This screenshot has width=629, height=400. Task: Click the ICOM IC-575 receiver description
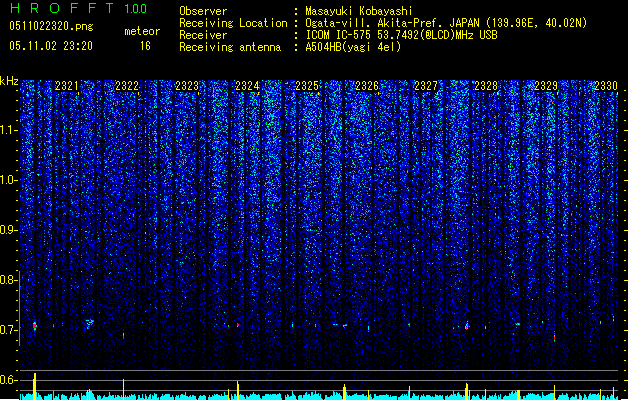point(401,35)
